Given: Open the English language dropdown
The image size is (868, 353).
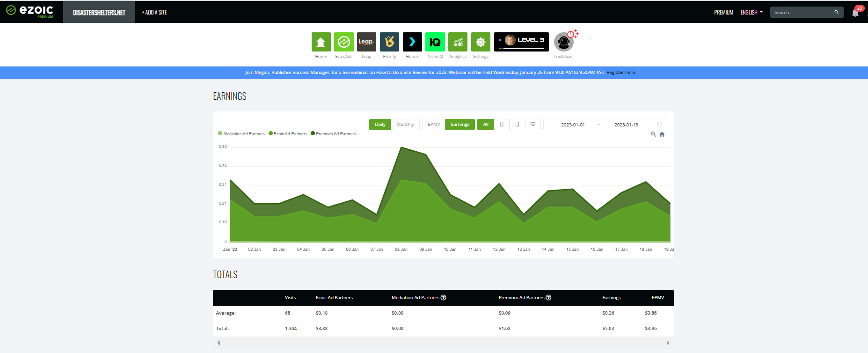Looking at the screenshot, I should pyautogui.click(x=751, y=13).
